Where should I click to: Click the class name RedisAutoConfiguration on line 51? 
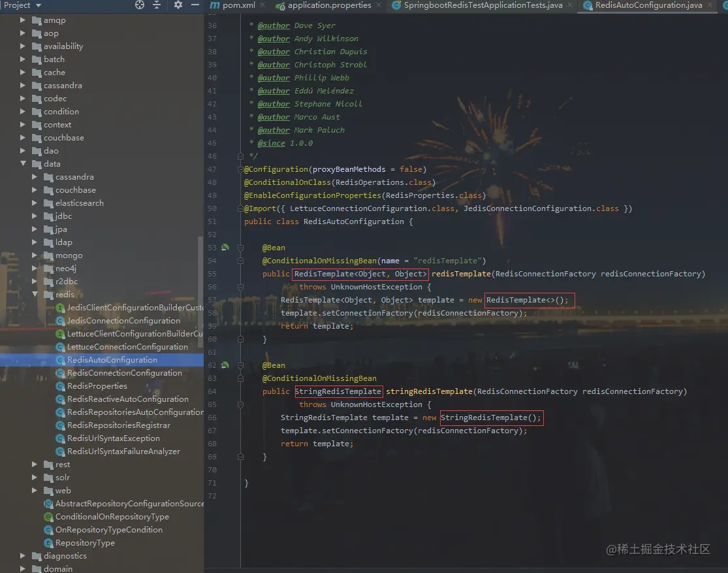pyautogui.click(x=354, y=221)
